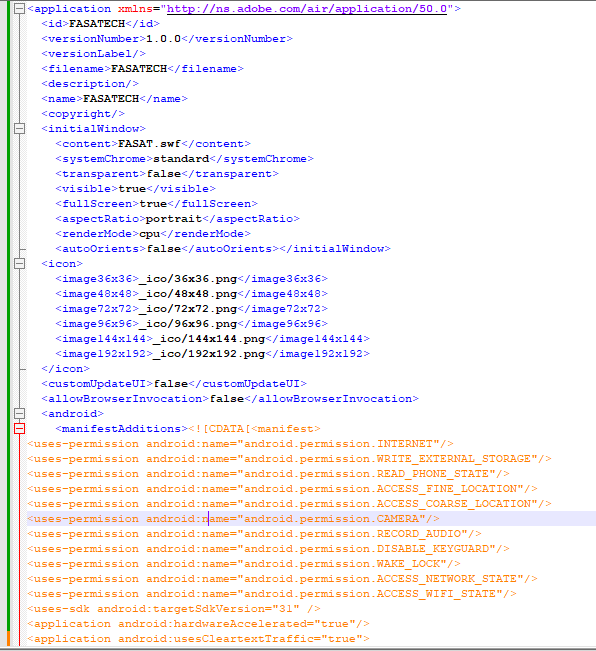Viewport: 596px width, 651px height.
Task: Click the targetSdkVersion="31" line
Action: 174,609
